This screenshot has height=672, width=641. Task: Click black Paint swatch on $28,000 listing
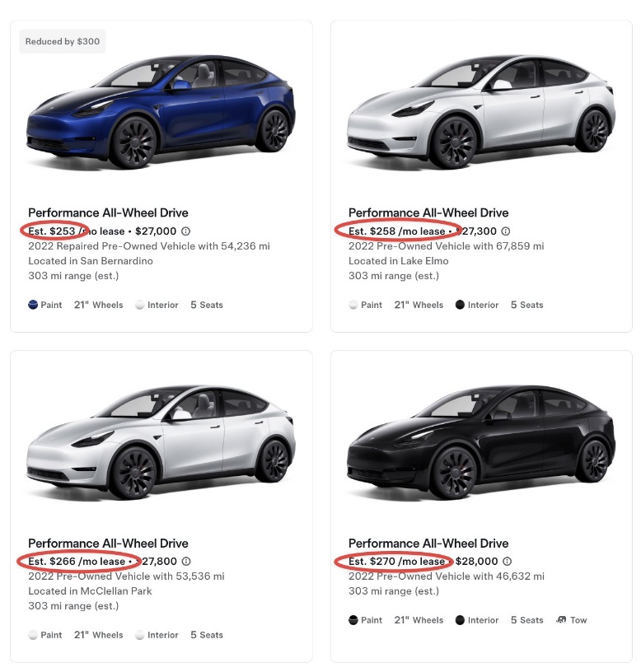pos(353,620)
